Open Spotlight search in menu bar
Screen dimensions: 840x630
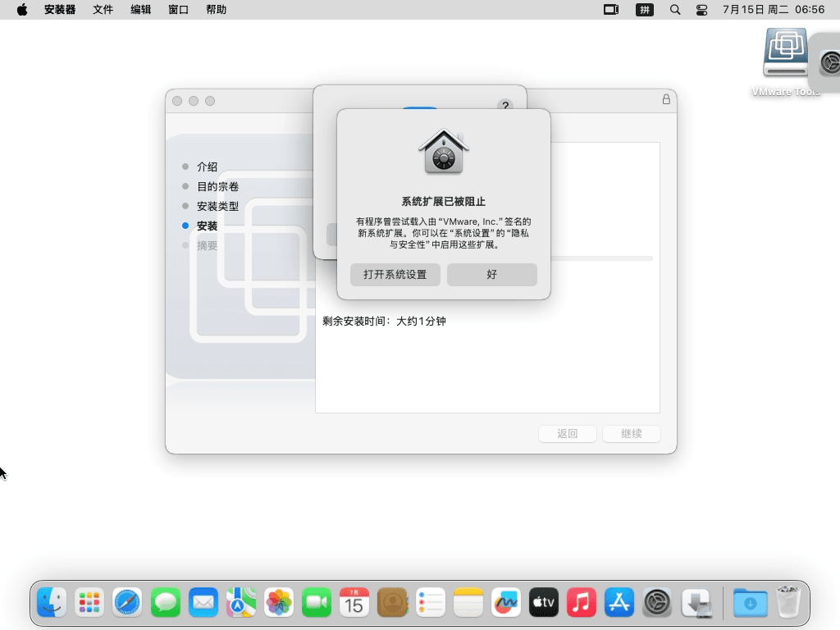675,10
